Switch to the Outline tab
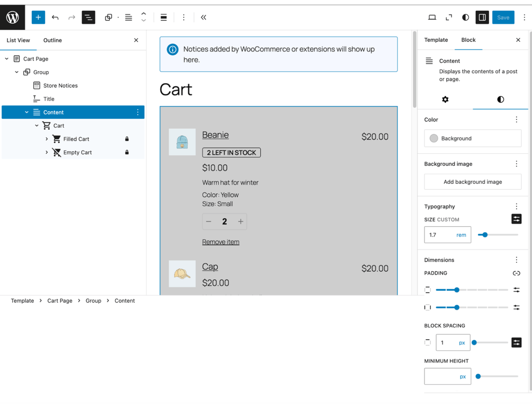The height and width of the screenshot is (407, 532). pos(52,40)
